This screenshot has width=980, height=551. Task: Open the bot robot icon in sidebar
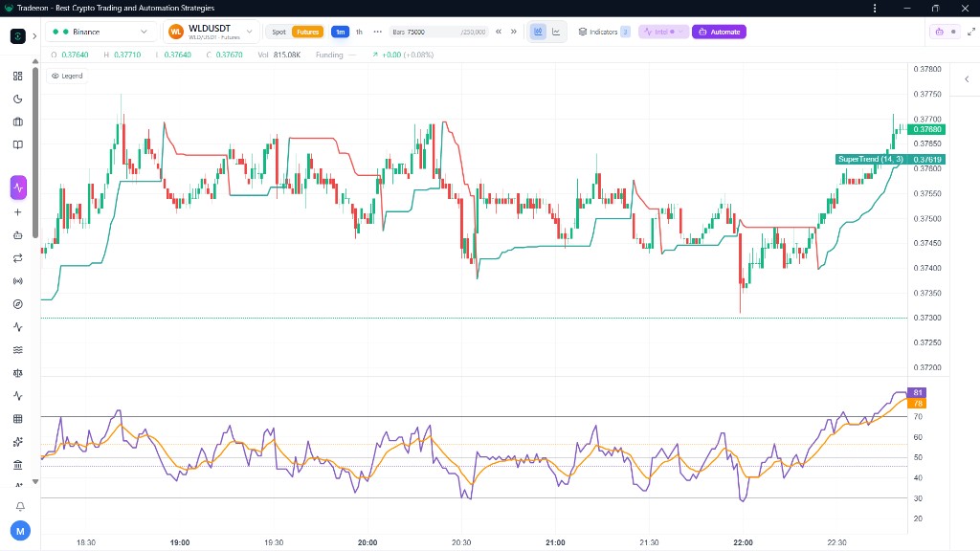point(17,235)
